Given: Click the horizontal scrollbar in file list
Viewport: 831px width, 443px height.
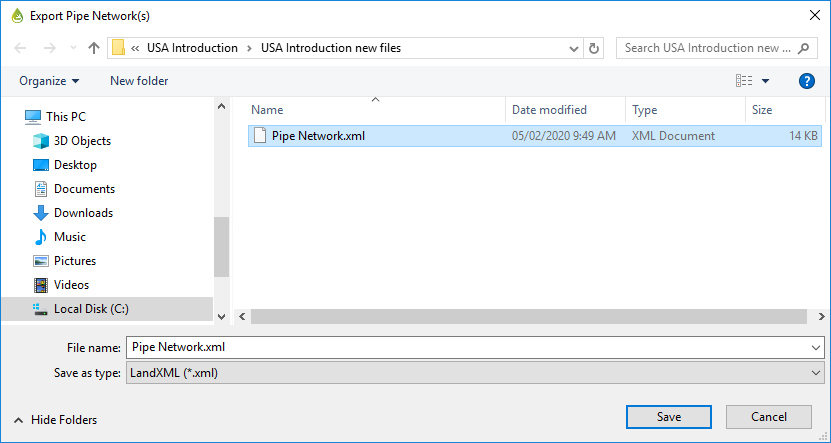Looking at the screenshot, I should pos(528,316).
